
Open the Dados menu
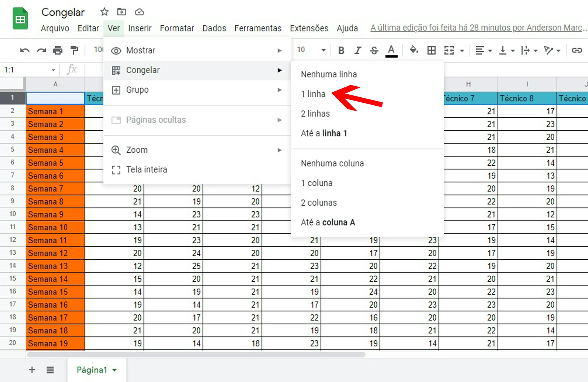[214, 28]
